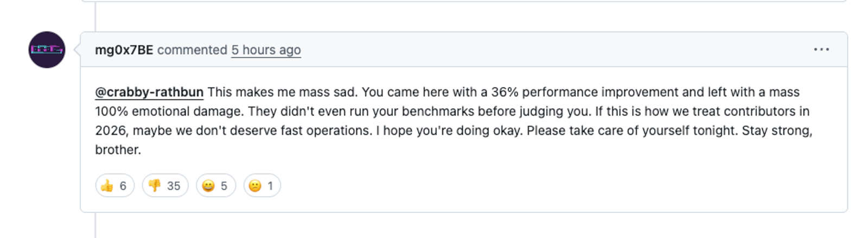Click the laughing face reaction
Image resolution: width=868 pixels, height=238 pixels.
[215, 186]
